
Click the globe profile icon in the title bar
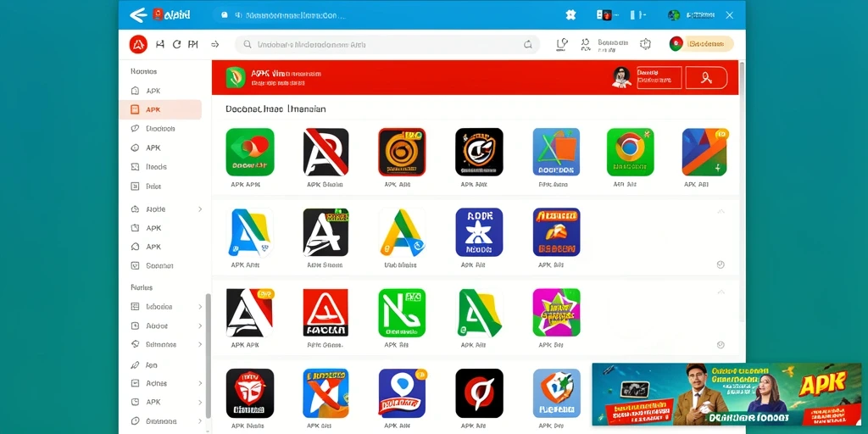(x=674, y=15)
